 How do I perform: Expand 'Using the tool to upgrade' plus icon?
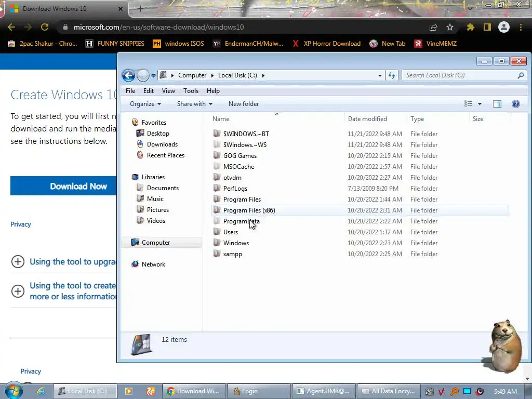tap(18, 262)
